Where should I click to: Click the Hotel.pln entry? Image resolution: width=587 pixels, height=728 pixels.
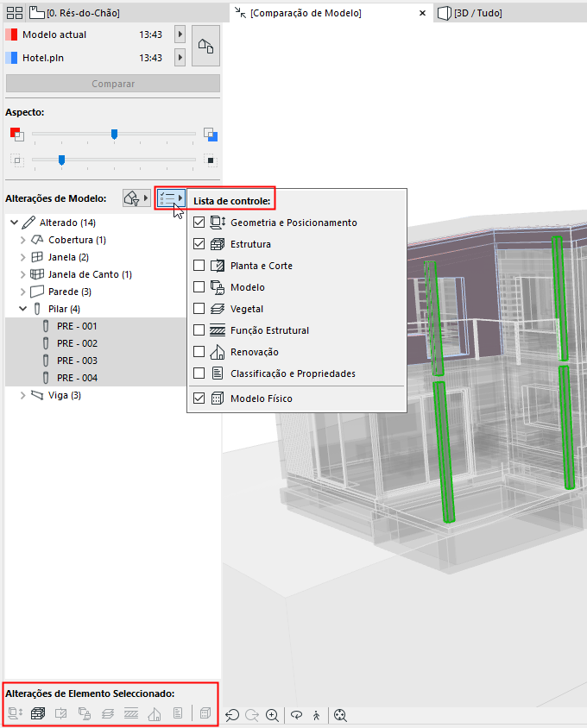(x=43, y=58)
